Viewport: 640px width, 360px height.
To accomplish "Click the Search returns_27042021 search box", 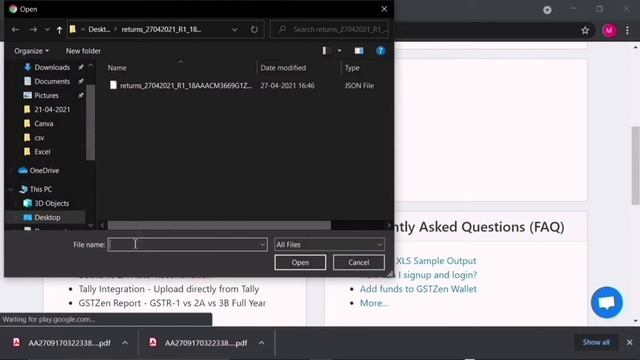I will point(329,29).
